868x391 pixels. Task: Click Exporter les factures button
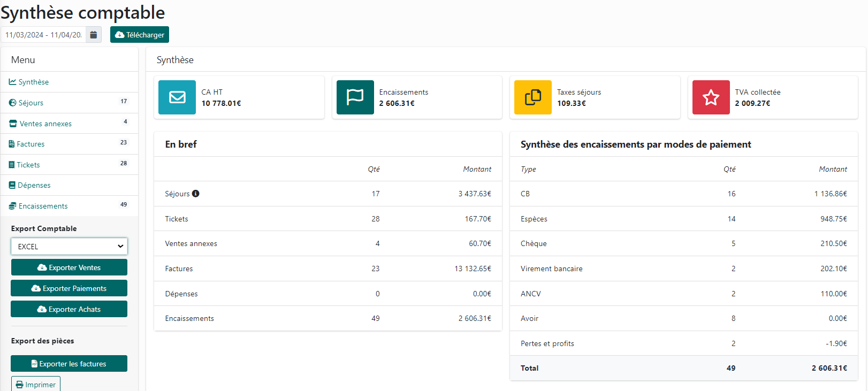point(69,364)
